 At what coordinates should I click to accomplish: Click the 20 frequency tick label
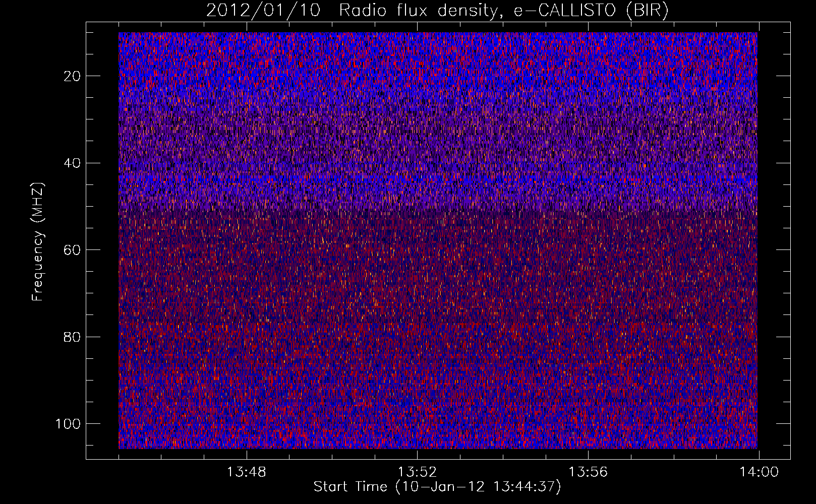click(x=73, y=76)
